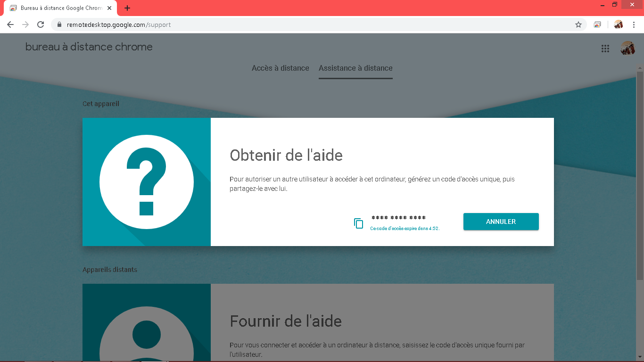Click the Chrome Remote Desktop extension icon

click(x=597, y=25)
